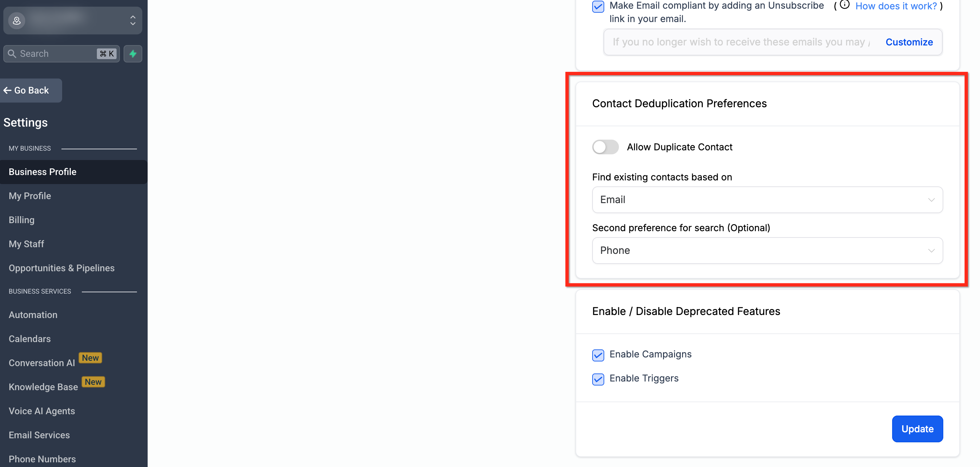Uncheck the Enable Campaigns checkbox
The image size is (980, 467).
[x=598, y=355]
